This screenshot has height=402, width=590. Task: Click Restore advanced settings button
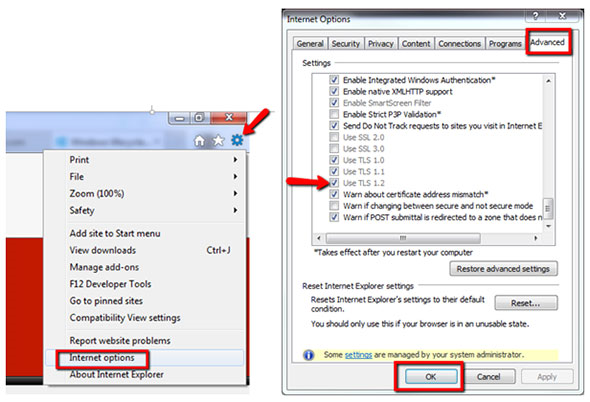(x=503, y=269)
